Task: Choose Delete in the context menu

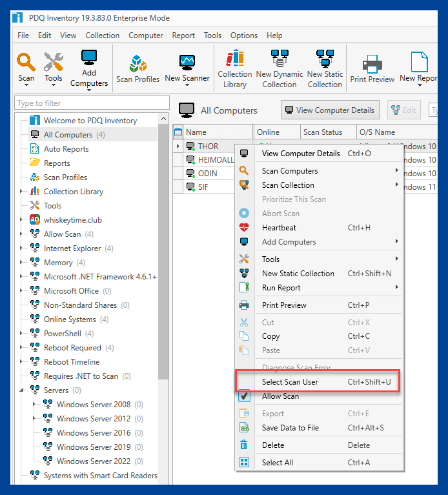Action: [x=319, y=445]
